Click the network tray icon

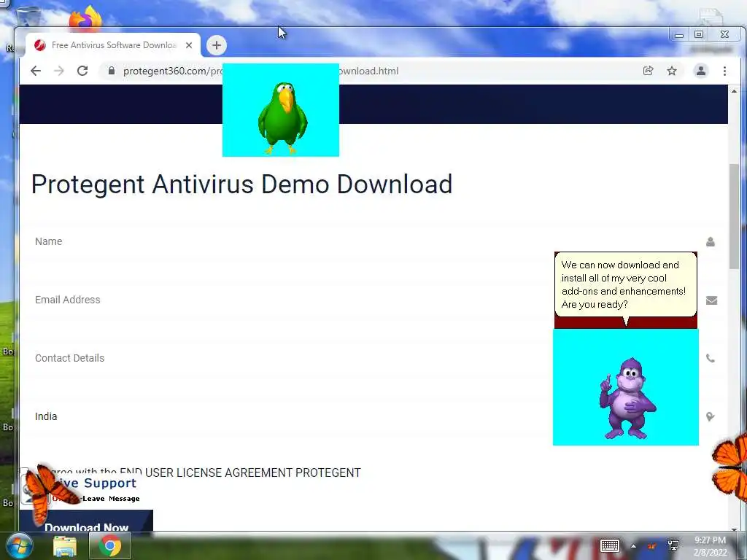click(x=673, y=545)
